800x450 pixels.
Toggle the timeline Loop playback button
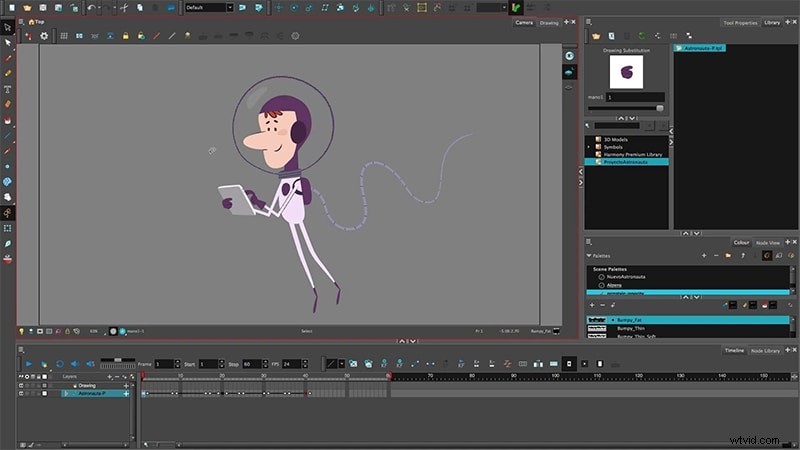tap(60, 364)
